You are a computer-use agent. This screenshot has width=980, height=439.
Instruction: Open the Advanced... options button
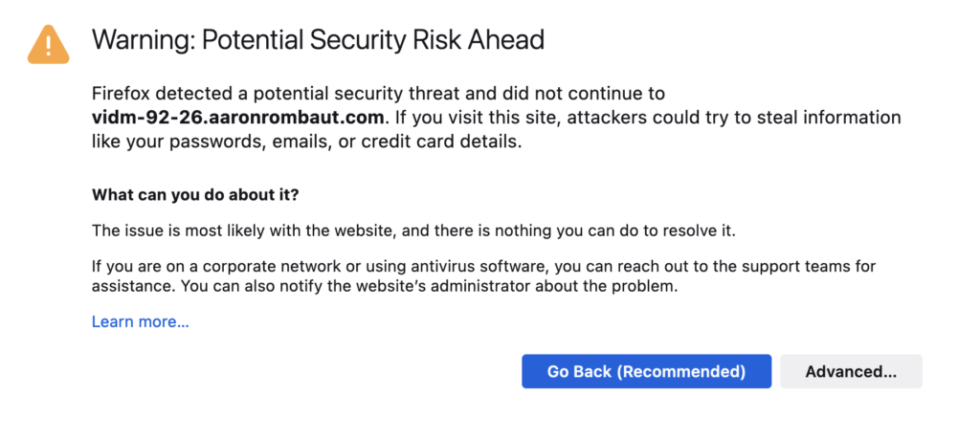pyautogui.click(x=851, y=372)
